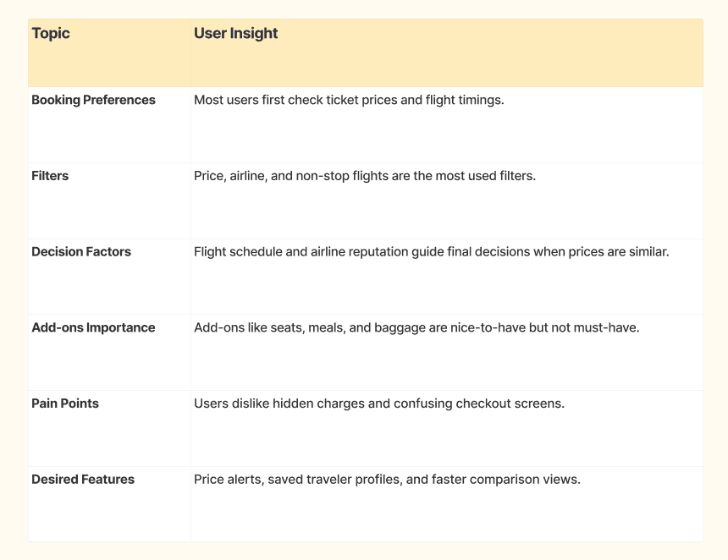Select the Booking Preferences topic cell

click(x=93, y=100)
